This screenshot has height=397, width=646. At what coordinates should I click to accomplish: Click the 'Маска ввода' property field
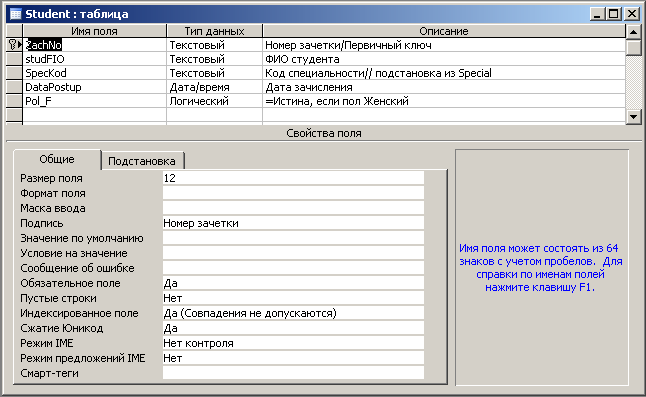click(293, 208)
